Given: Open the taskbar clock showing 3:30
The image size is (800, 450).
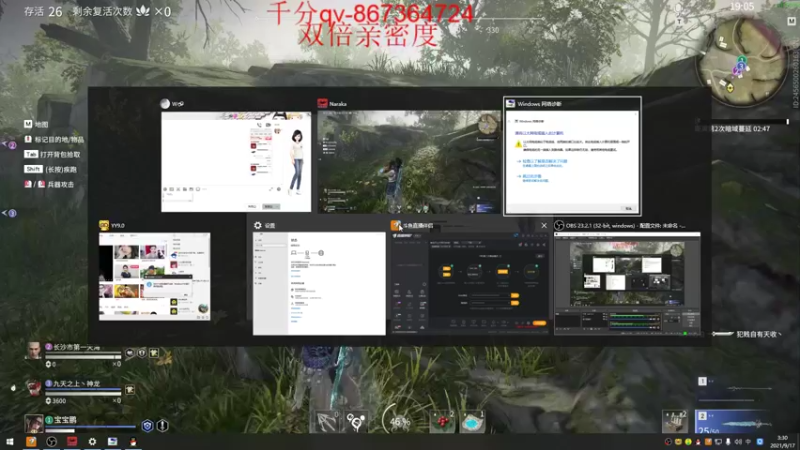Looking at the screenshot, I should tap(783, 441).
